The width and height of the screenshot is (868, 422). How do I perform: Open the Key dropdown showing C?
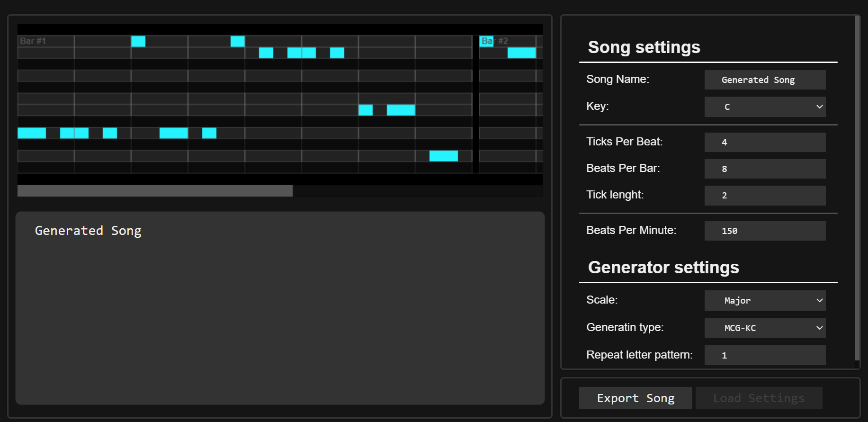click(x=765, y=107)
